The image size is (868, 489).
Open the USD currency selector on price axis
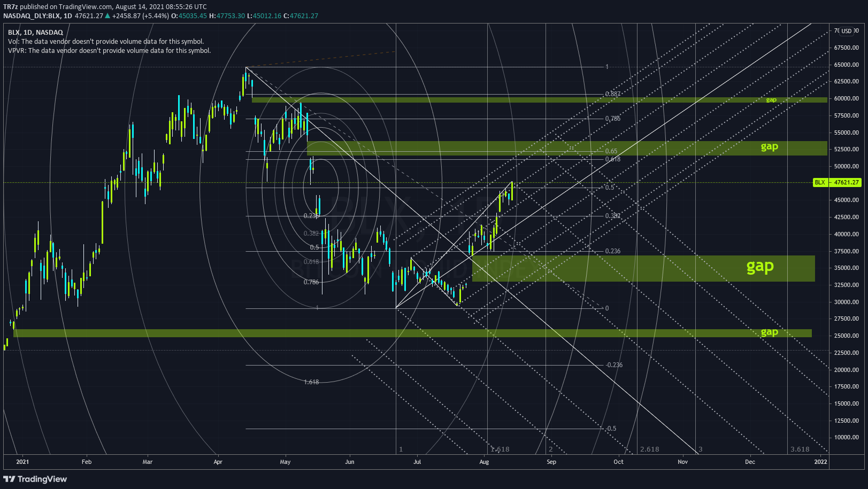[846, 31]
